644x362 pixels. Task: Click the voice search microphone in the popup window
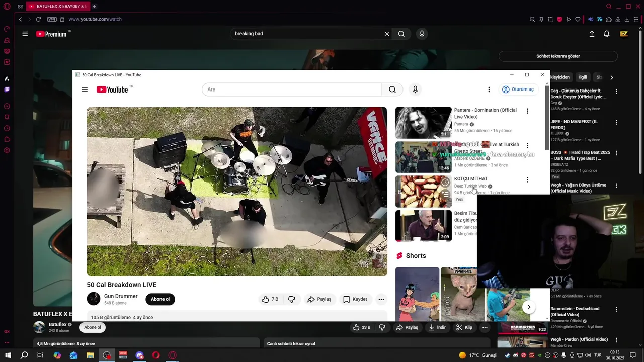click(x=415, y=89)
